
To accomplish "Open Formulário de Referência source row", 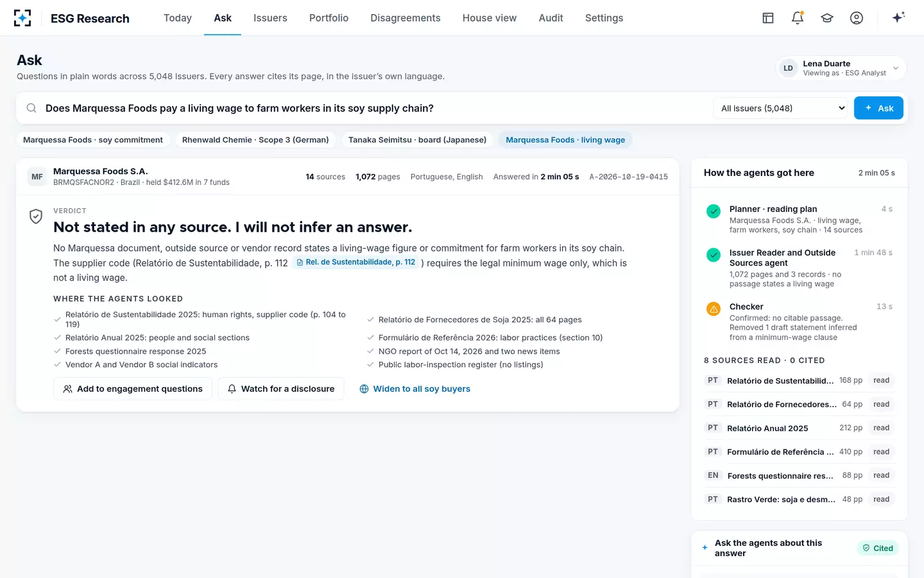I will tap(800, 451).
